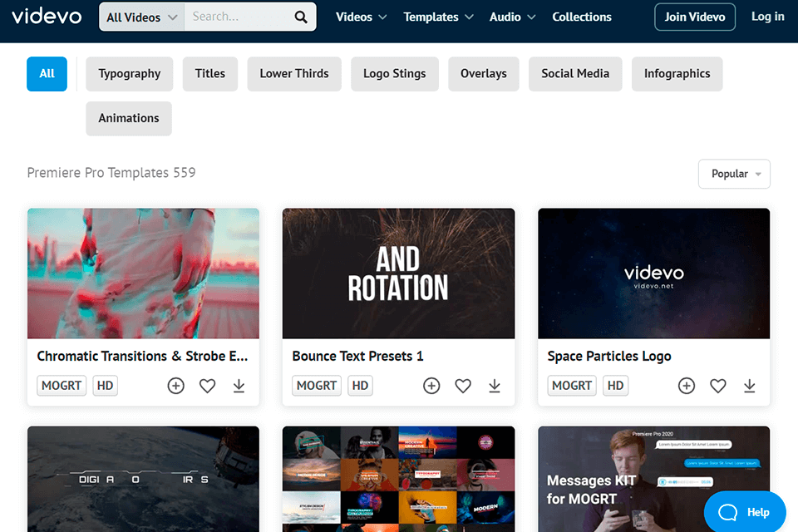The height and width of the screenshot is (532, 798).
Task: Filter by Typography category
Action: (130, 74)
